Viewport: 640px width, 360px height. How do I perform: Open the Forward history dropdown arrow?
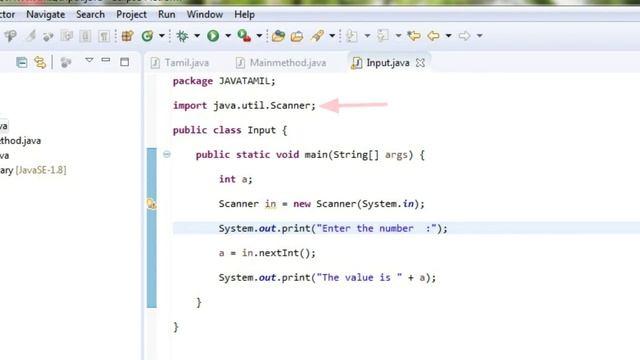click(480, 36)
